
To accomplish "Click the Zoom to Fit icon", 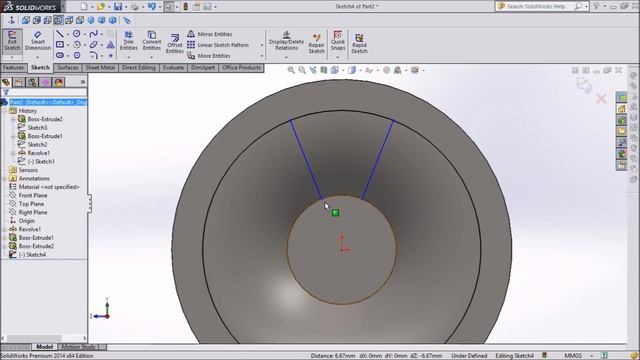I will pos(291,70).
